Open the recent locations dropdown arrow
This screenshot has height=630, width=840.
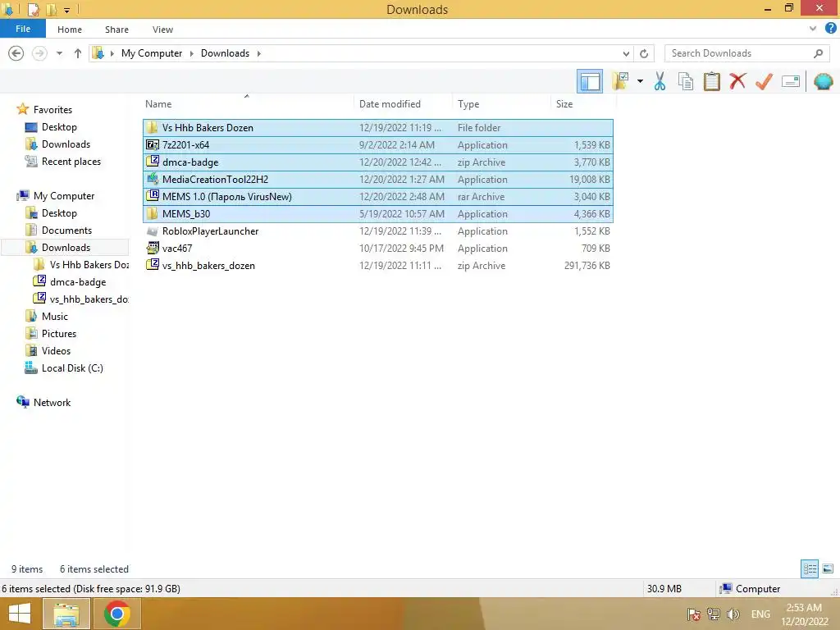tap(59, 53)
